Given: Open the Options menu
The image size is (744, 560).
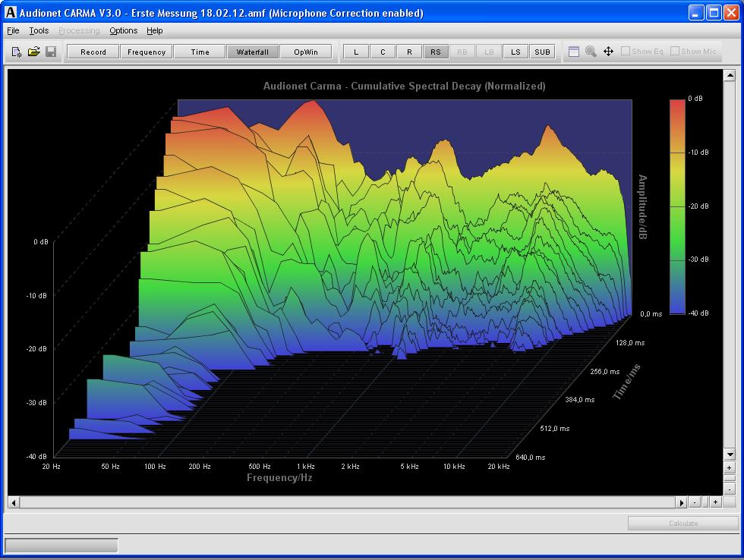Looking at the screenshot, I should click(123, 30).
